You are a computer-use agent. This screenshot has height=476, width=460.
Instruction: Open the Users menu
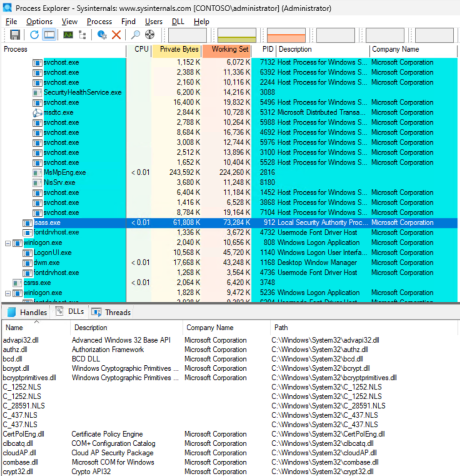153,22
